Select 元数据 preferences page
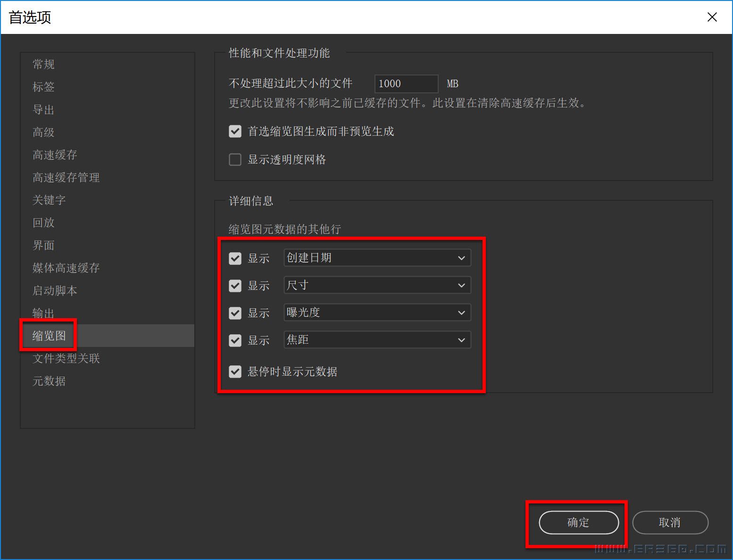This screenshot has height=560, width=733. [49, 381]
